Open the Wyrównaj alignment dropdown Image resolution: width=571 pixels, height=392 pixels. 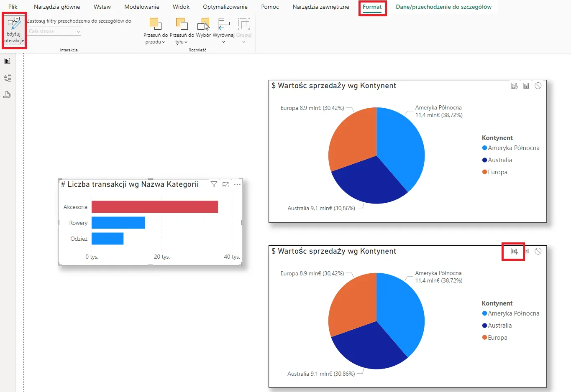[x=223, y=38]
